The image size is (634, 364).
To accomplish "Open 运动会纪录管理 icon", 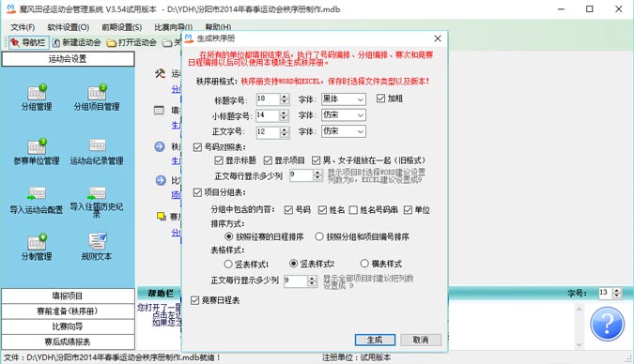I will [97, 152].
